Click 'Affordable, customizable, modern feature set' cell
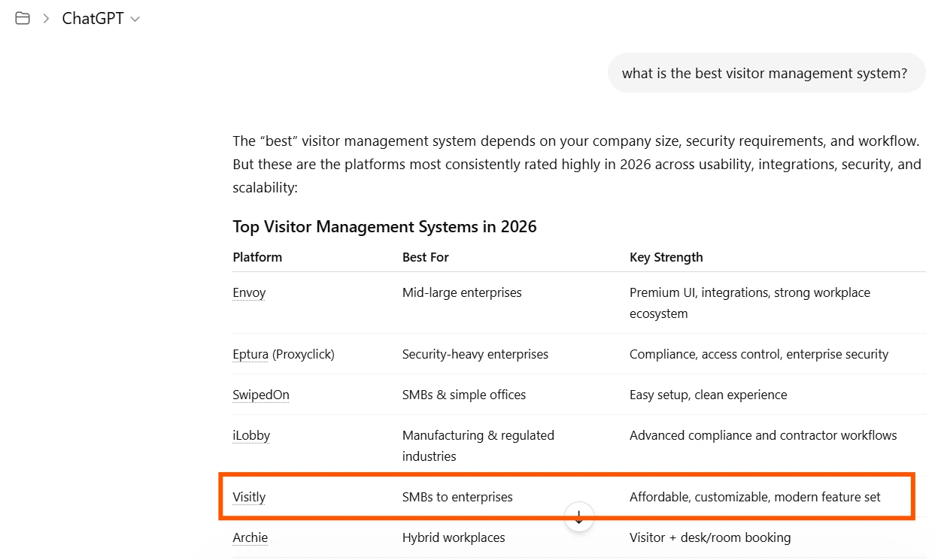Screen dimensions: 935x560 pos(755,497)
